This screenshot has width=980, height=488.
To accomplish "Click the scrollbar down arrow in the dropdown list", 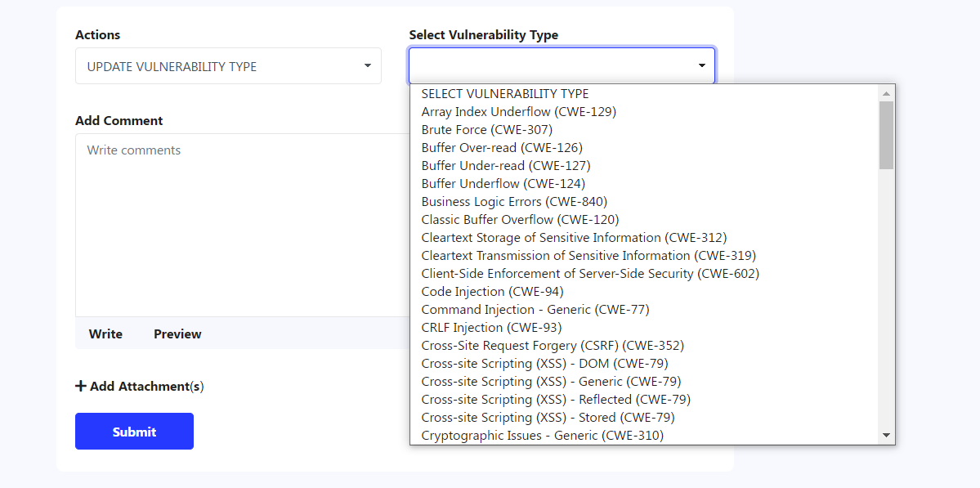I will (886, 435).
